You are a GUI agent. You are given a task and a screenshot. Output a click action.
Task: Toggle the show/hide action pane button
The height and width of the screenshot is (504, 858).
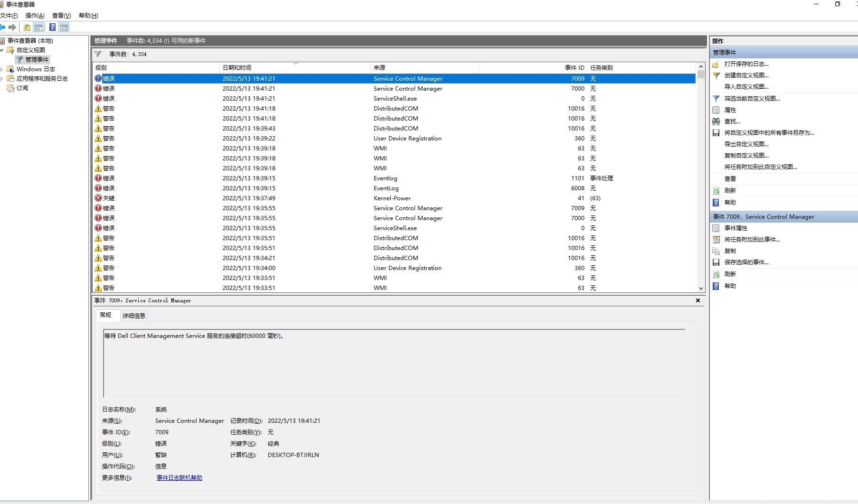coord(64,28)
